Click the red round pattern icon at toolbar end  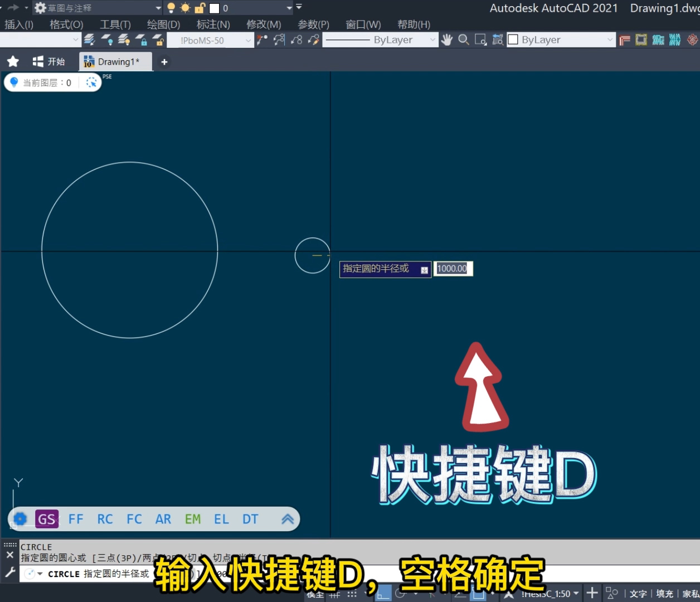(x=692, y=40)
